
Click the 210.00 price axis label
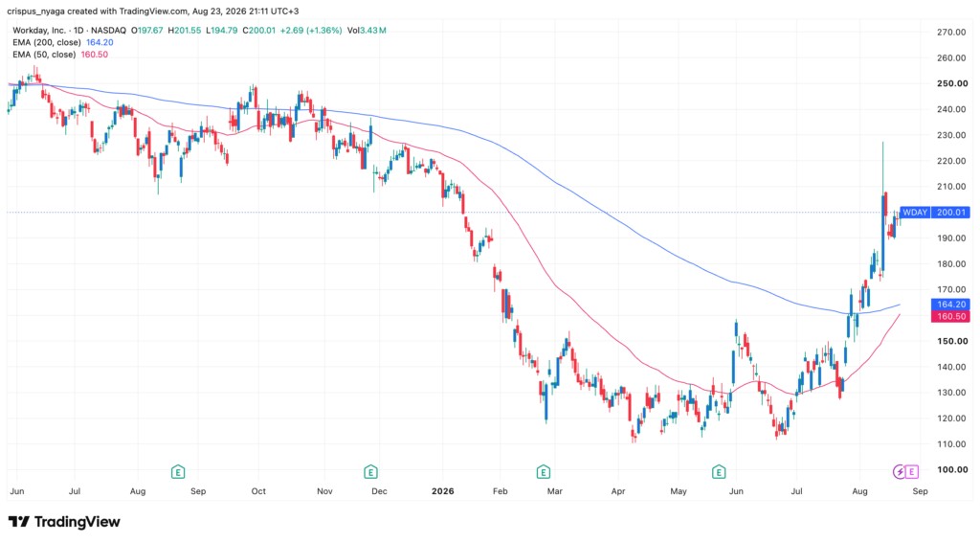coord(951,187)
